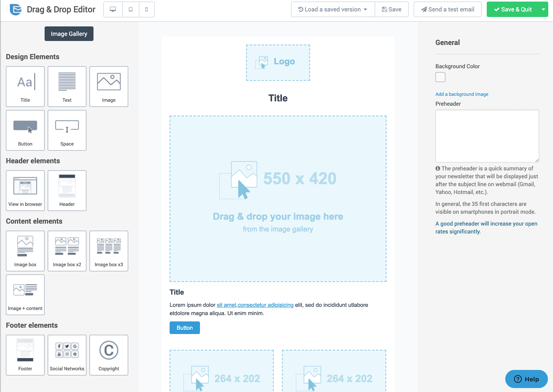Switch to tablet preview mode
This screenshot has width=553, height=392.
click(131, 9)
